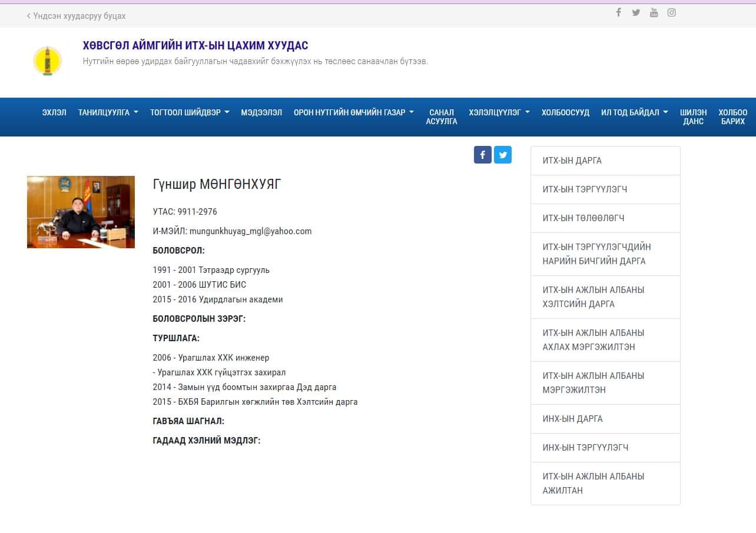Click the Үндсэн хуудасруу буцах back link
Viewport: 756px width, 533px height.
[x=77, y=16]
